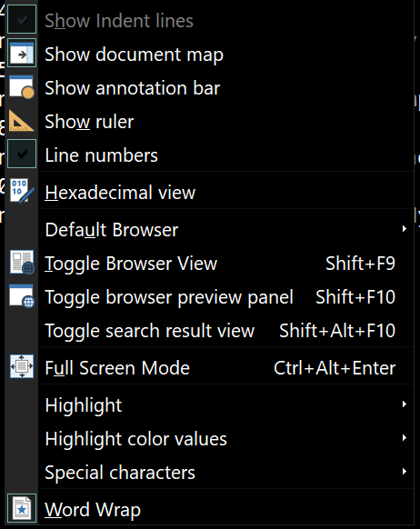Toggle the Show Indent lines checkmark
Screen dimensions: 420x529
pos(22,20)
